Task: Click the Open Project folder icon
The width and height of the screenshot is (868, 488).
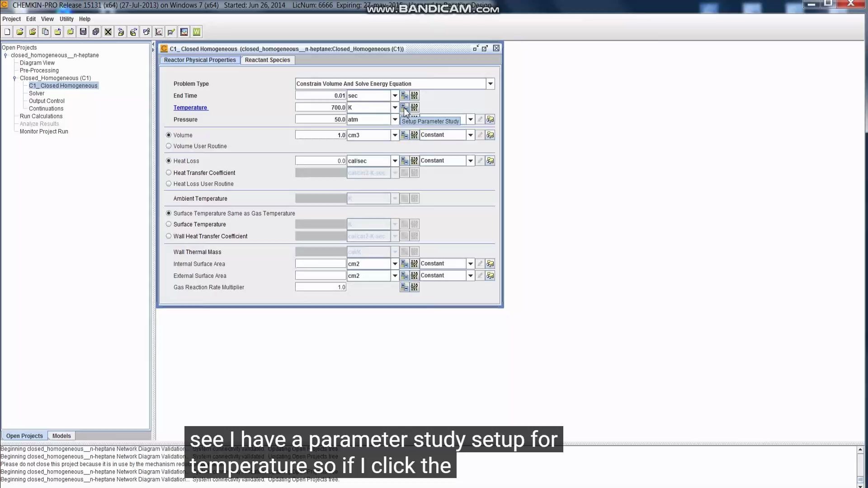Action: point(20,32)
